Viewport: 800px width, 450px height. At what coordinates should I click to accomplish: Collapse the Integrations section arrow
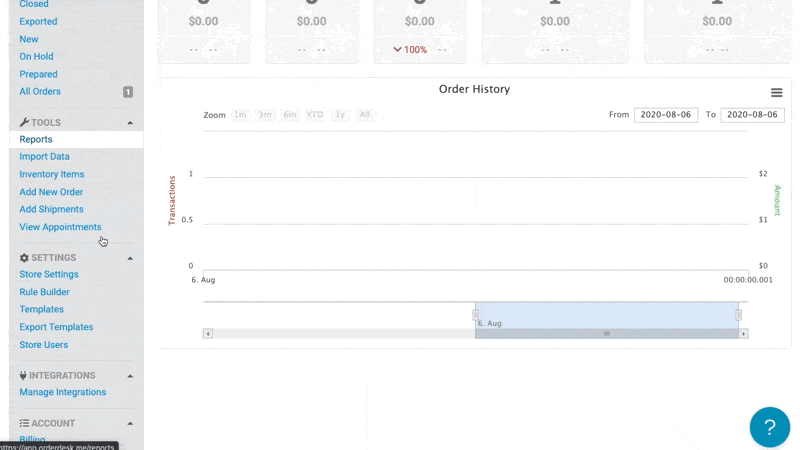pos(130,376)
